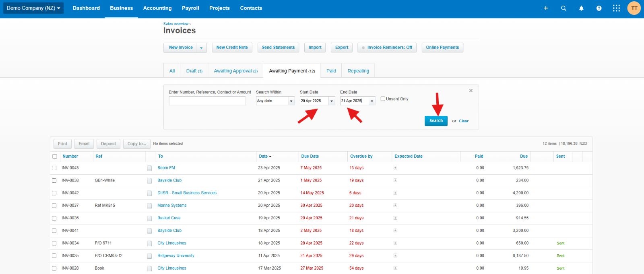Image resolution: width=644 pixels, height=274 pixels.
Task: Click into the Start Date text field
Action: (314, 101)
